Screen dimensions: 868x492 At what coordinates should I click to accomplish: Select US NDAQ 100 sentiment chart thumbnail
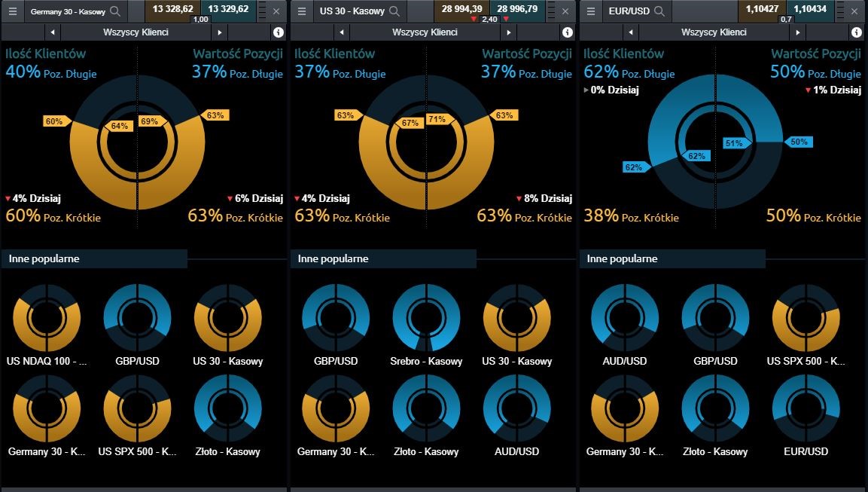(46, 318)
